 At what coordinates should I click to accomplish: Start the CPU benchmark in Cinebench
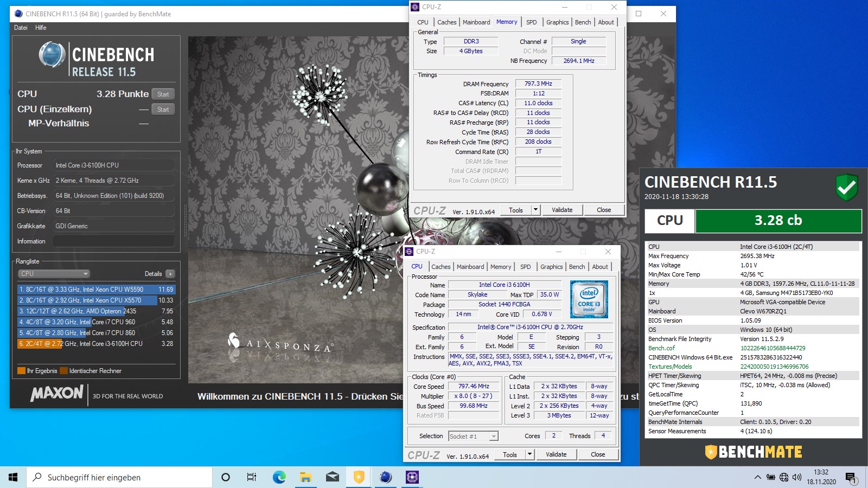pos(163,94)
